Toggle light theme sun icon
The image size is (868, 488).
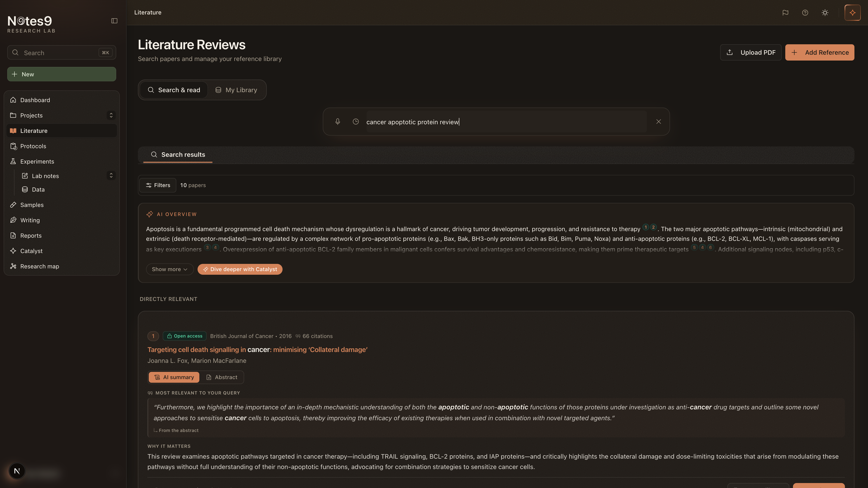pyautogui.click(x=825, y=12)
